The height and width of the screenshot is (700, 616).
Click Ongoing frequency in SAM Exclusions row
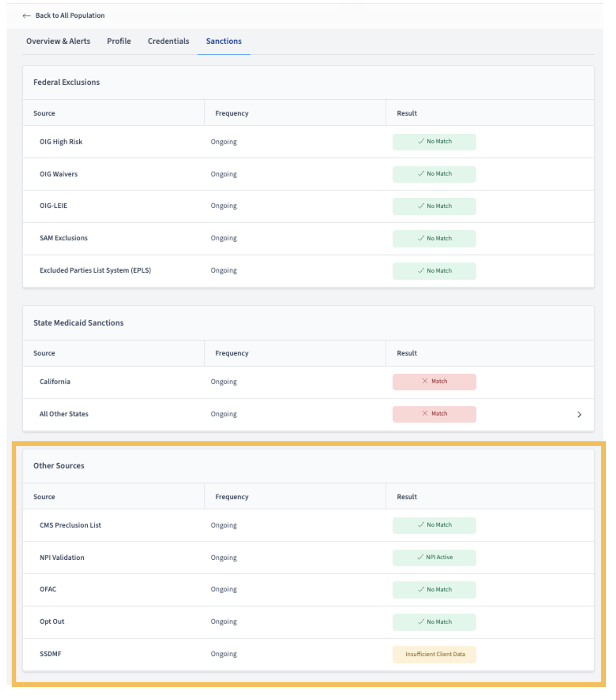[x=224, y=238]
